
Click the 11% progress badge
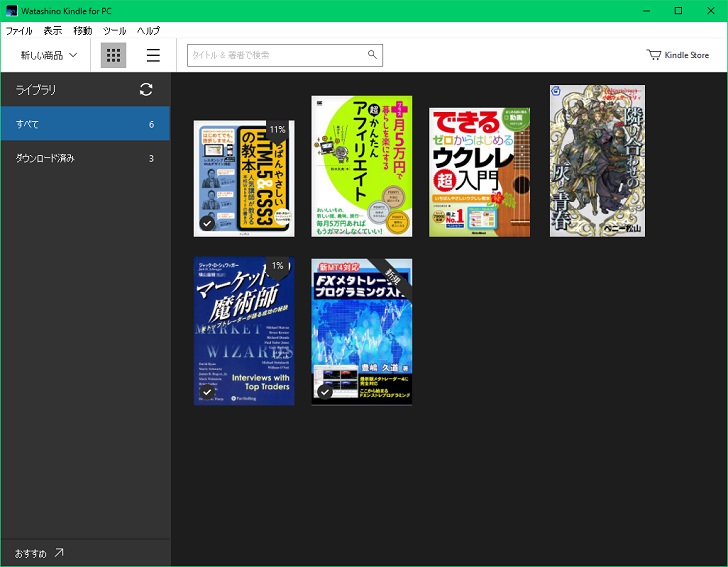(x=278, y=130)
